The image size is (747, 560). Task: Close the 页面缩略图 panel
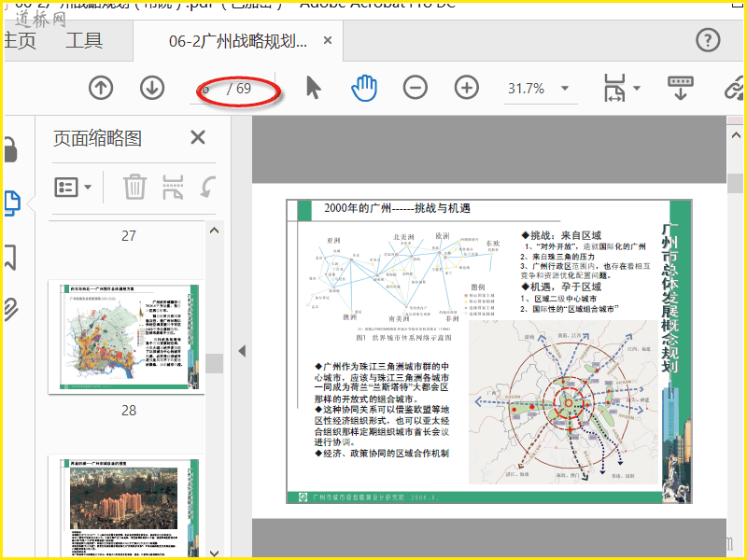tap(198, 138)
